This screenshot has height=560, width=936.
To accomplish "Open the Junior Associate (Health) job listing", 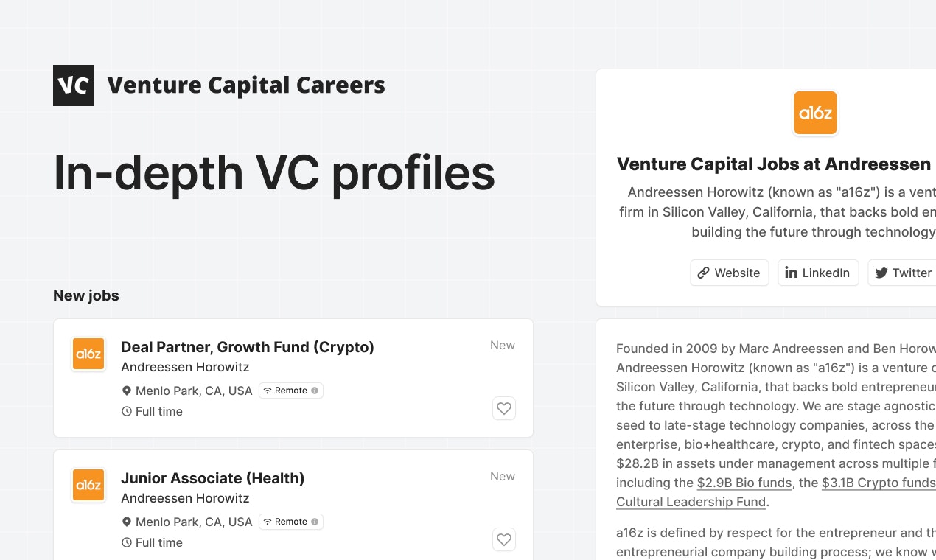I will point(212,477).
